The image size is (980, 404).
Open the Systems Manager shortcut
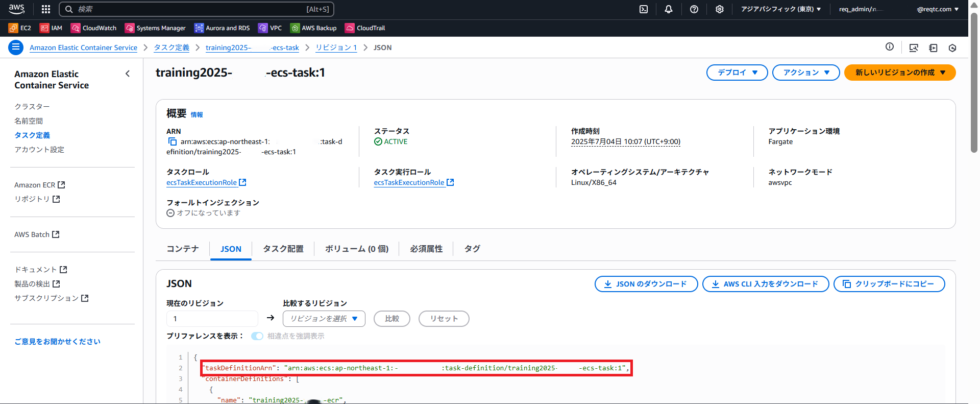pos(155,28)
